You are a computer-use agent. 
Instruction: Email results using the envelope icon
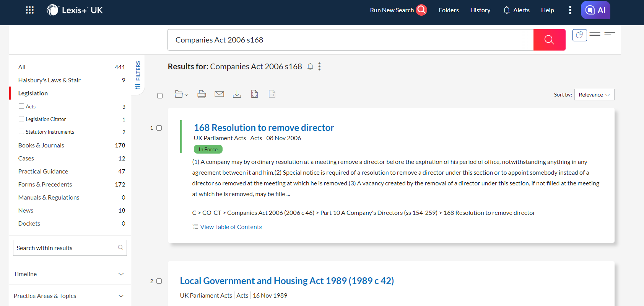point(219,94)
